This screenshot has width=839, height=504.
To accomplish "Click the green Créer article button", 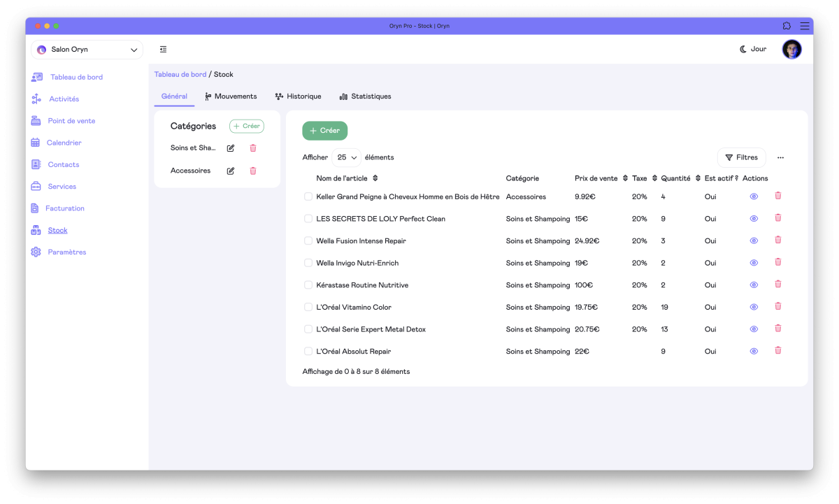I will (324, 131).
